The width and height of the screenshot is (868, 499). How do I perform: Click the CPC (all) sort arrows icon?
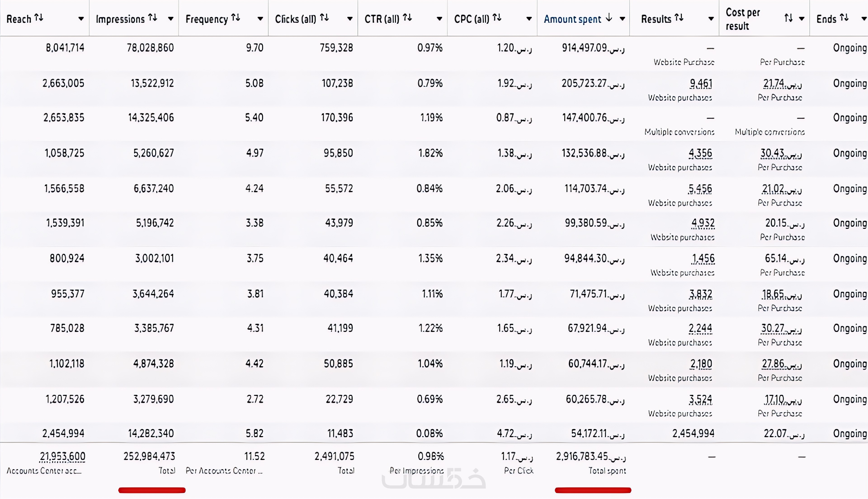click(497, 17)
